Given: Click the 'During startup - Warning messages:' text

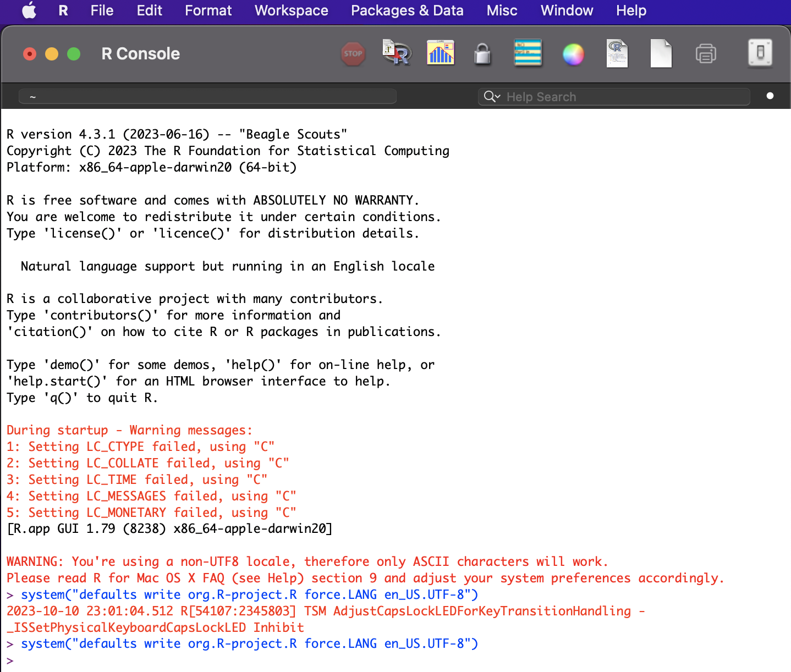Looking at the screenshot, I should tap(129, 430).
